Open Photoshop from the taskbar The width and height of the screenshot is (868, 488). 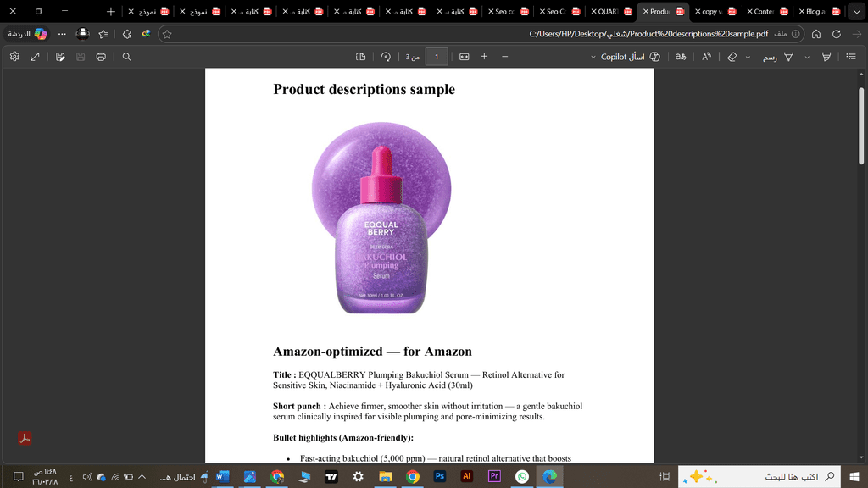439,477
